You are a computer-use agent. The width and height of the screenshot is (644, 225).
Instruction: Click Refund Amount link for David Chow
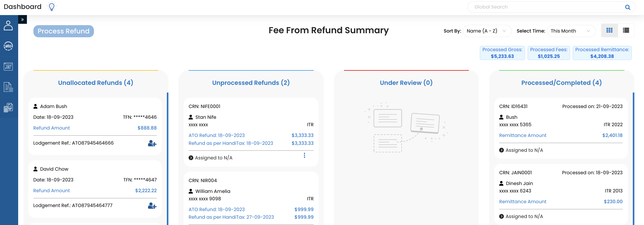coord(52,191)
